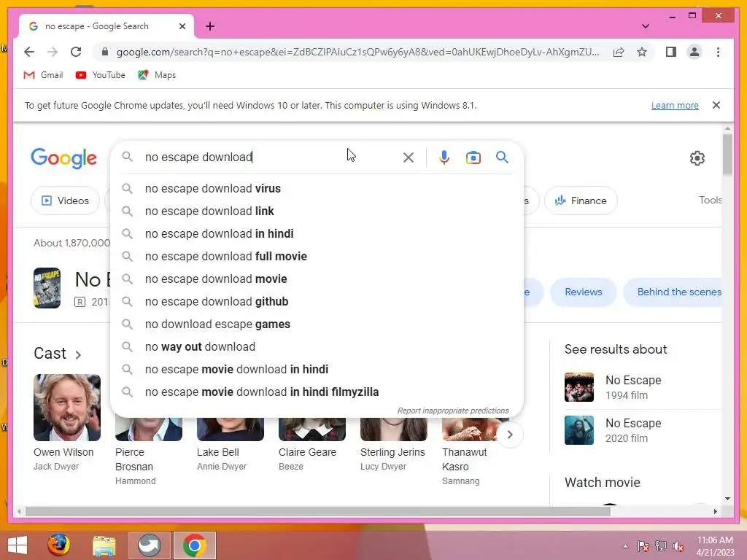747x560 pixels.
Task: Click the horizontal scrollbar thumb
Action: point(318,512)
